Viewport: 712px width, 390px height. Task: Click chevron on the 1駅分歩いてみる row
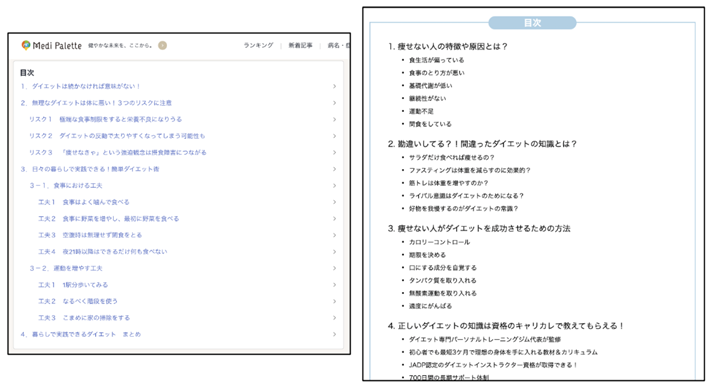(334, 285)
